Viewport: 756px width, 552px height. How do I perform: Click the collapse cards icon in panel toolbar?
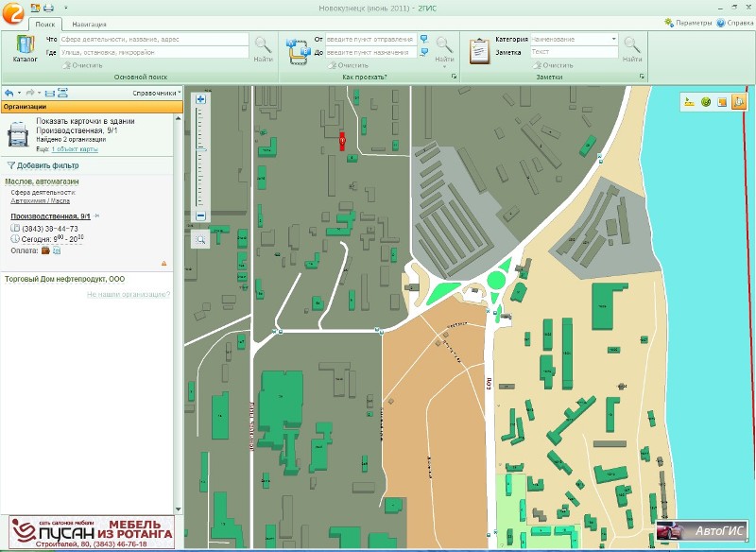click(x=50, y=93)
